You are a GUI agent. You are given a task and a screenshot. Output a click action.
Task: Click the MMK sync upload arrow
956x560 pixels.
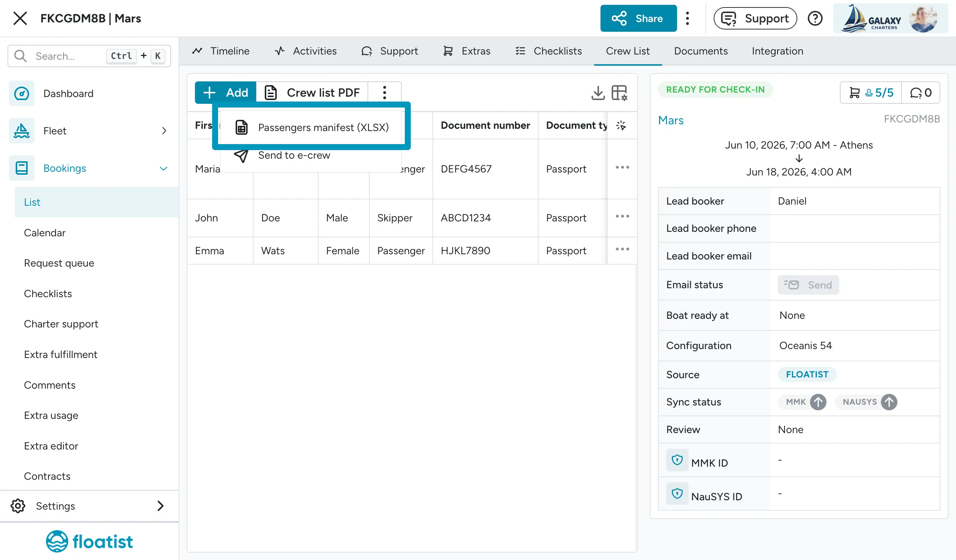point(818,402)
